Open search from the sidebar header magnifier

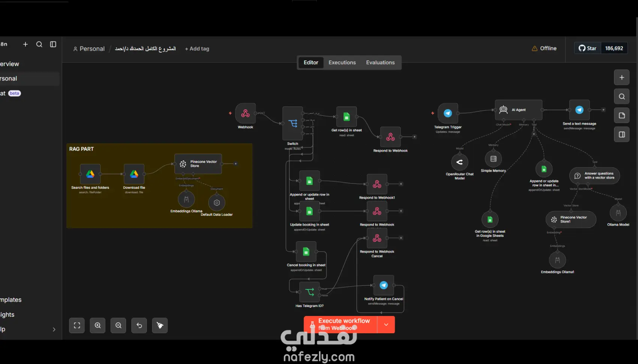coord(39,44)
